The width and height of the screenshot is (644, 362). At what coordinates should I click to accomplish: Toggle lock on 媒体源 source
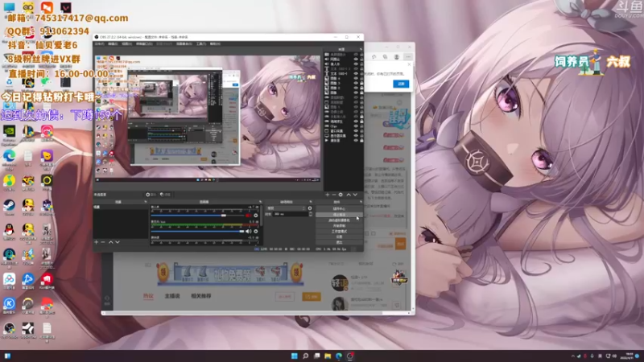[361, 140]
